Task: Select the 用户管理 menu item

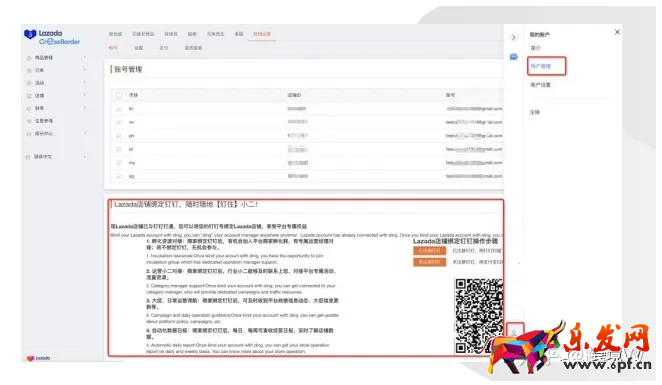Action: click(x=541, y=66)
